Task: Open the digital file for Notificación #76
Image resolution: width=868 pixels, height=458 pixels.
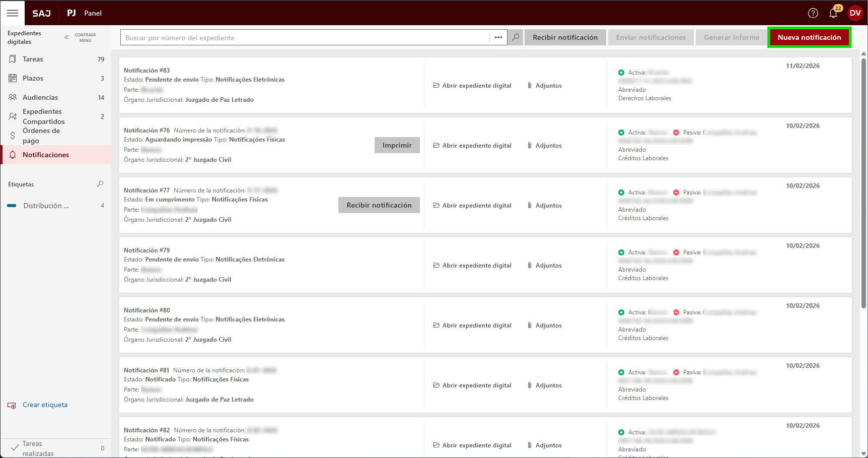Action: click(472, 146)
